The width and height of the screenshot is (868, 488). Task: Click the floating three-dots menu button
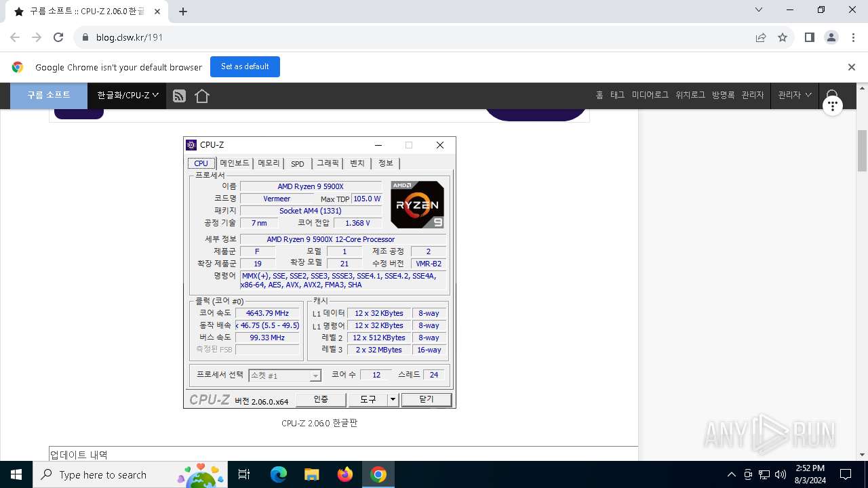[x=832, y=105]
